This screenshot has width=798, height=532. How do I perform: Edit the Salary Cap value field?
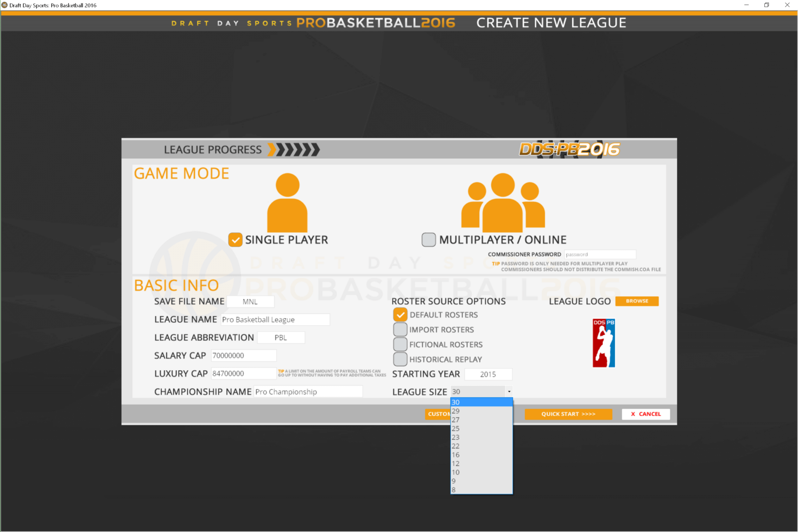[244, 355]
